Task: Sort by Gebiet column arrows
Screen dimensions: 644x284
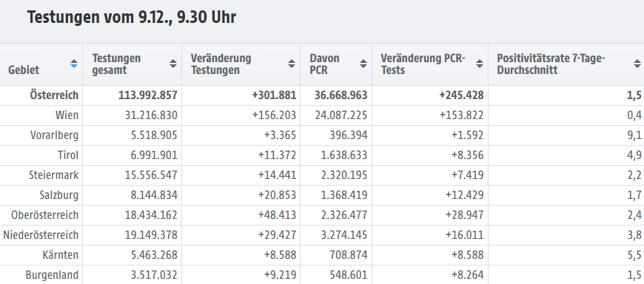Action: coord(74,64)
